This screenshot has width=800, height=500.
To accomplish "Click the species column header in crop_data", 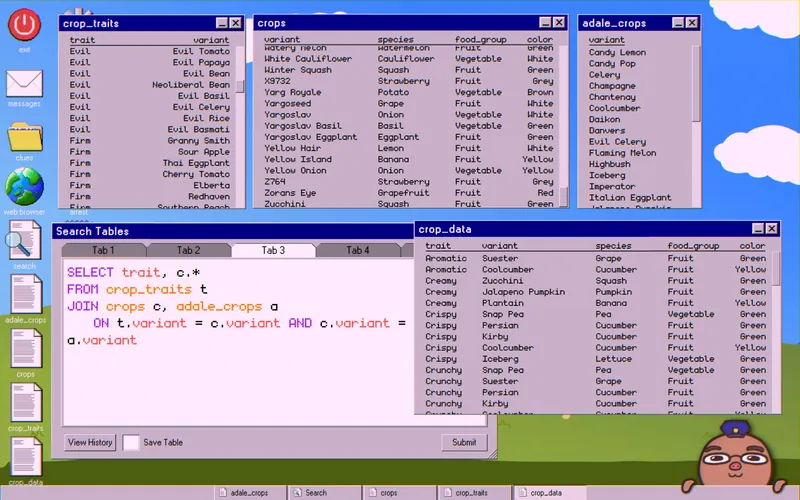I will pos(613,245).
